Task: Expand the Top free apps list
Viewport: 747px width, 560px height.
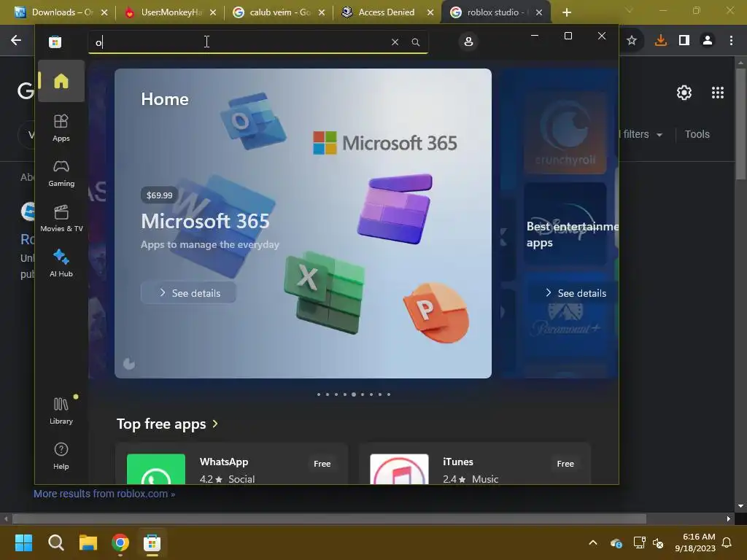Action: click(167, 424)
